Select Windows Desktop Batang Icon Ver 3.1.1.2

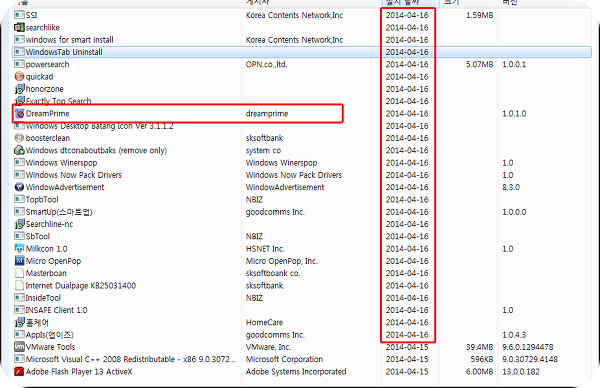(99, 126)
